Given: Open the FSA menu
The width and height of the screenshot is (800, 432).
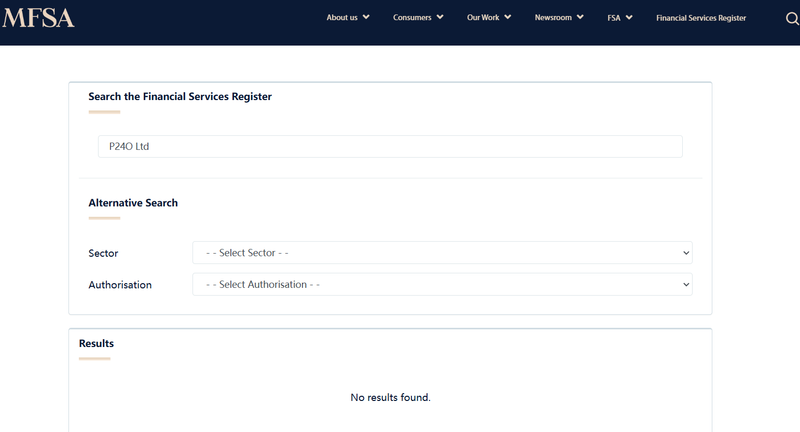Looking at the screenshot, I should click(x=614, y=18).
